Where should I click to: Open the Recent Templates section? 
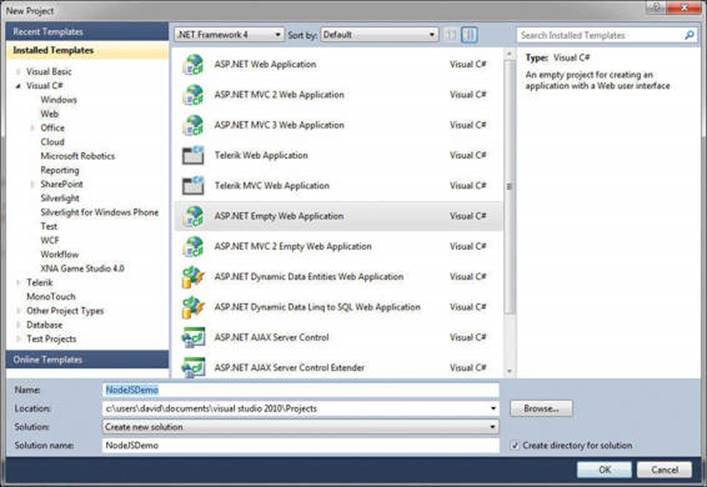87,32
